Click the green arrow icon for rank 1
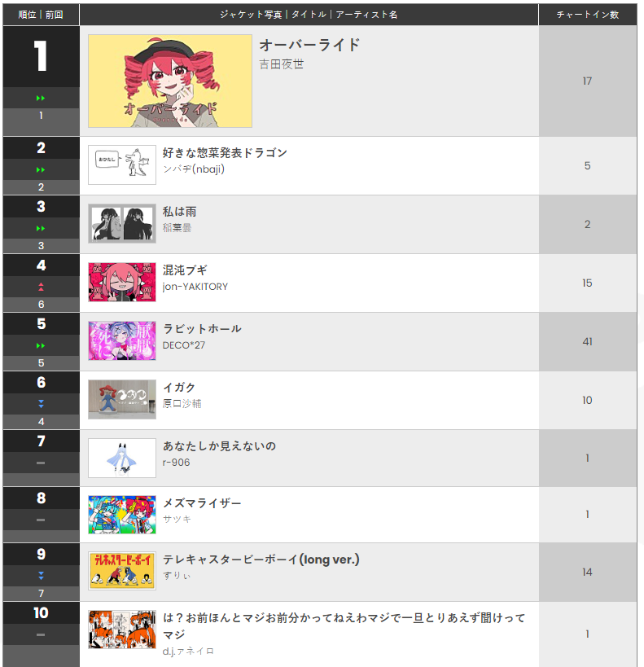The image size is (644, 667). point(41,99)
